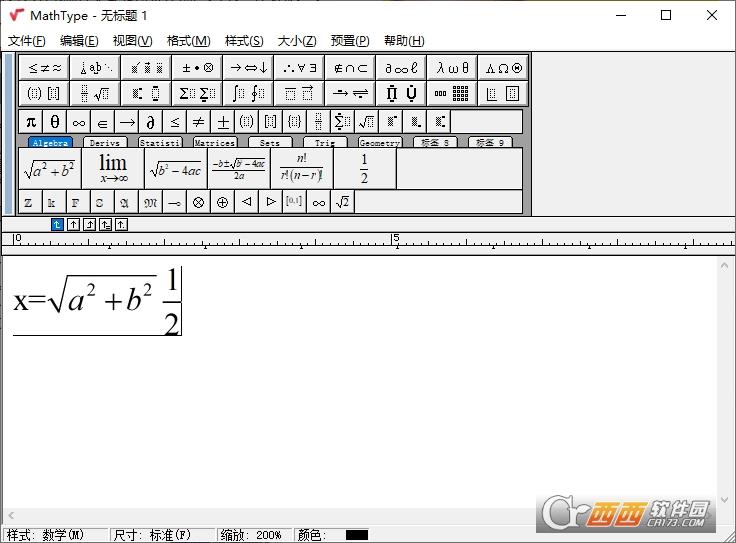
Task: Click the 缩放: 200% zoom status field
Action: [254, 535]
